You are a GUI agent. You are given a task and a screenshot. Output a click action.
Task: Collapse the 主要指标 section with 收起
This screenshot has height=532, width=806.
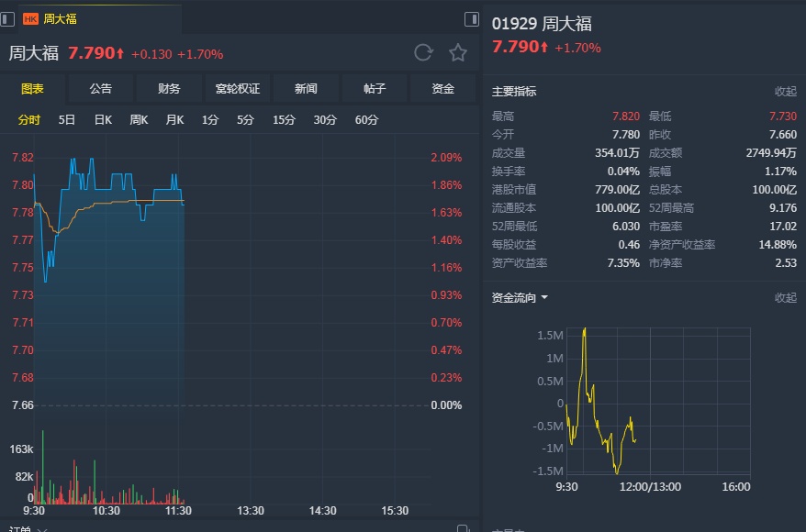pyautogui.click(x=785, y=92)
